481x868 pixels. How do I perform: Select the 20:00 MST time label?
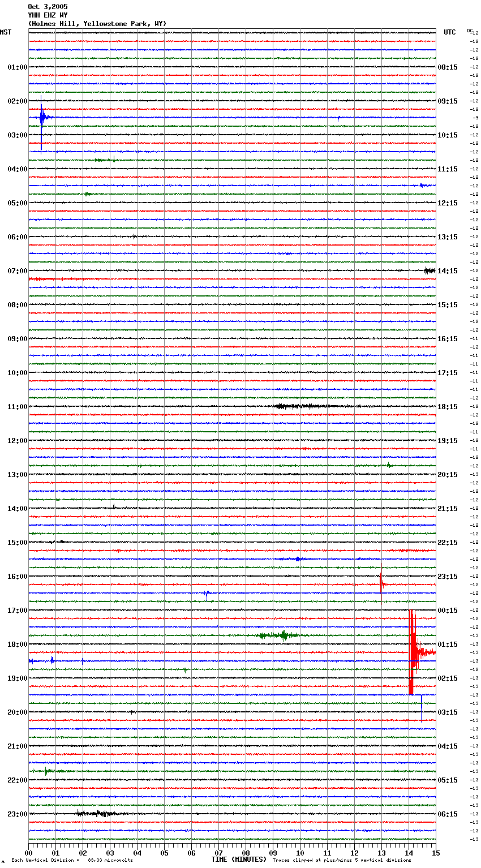[x=18, y=712]
